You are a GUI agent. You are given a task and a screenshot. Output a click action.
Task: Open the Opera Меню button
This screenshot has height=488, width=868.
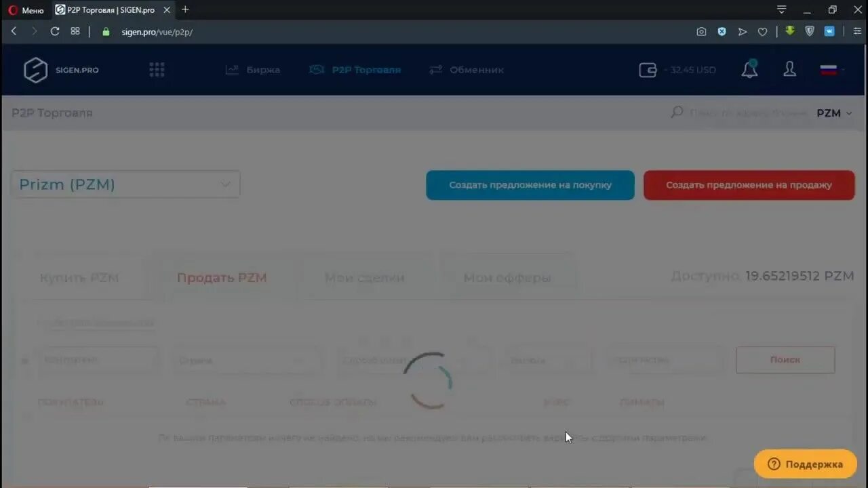(26, 10)
